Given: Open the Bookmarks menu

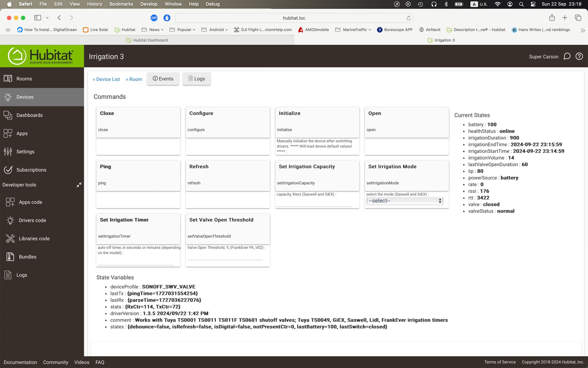Looking at the screenshot, I should pos(121,4).
